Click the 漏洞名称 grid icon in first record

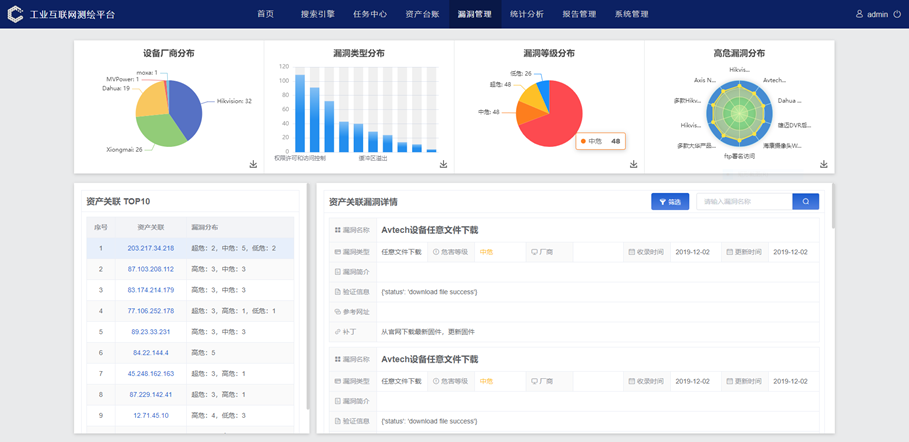pyautogui.click(x=337, y=230)
